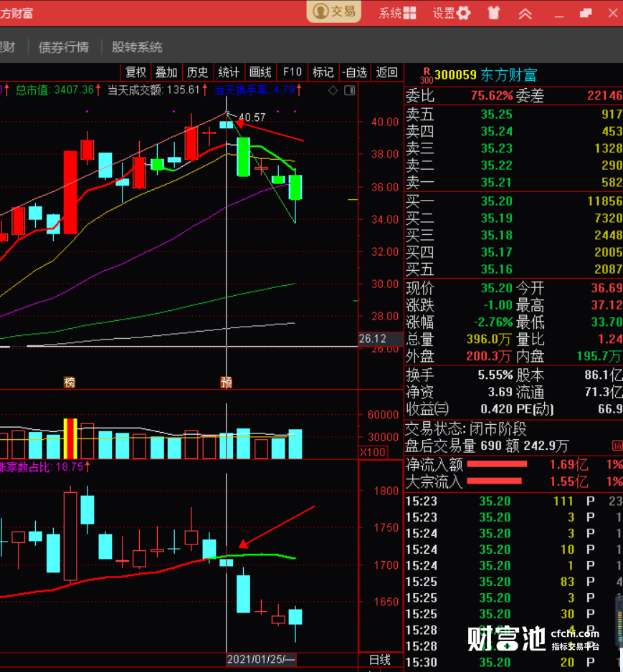This screenshot has height=672, width=623.
Task: Select 卖五 price 35.25
Action: (x=497, y=115)
